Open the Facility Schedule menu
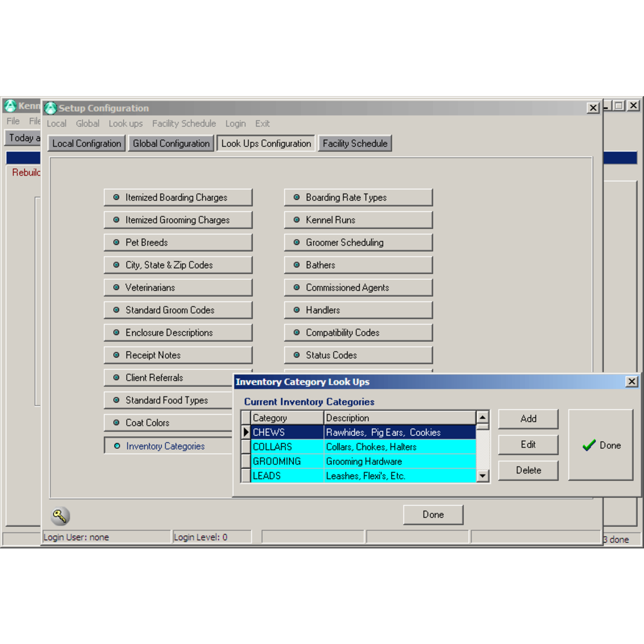 184,124
